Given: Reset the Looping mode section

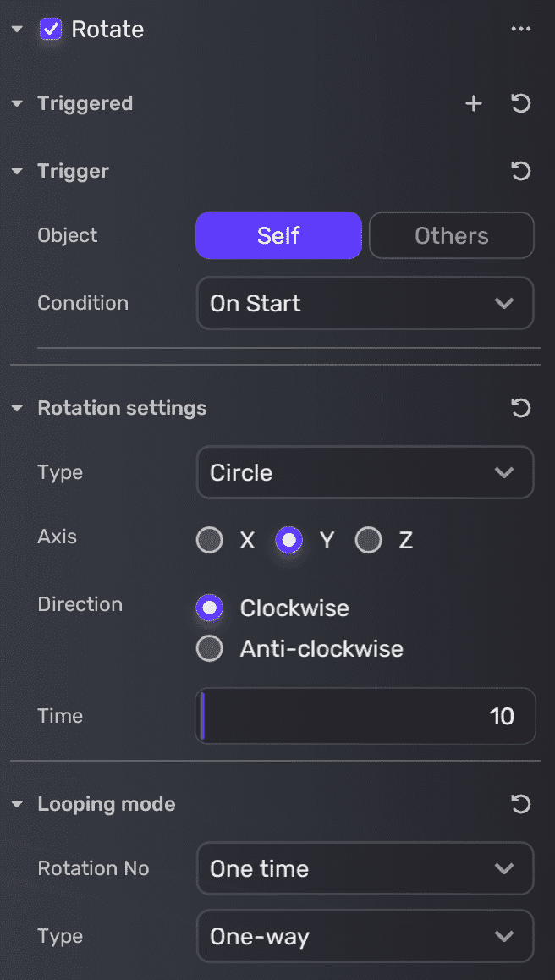Looking at the screenshot, I should (x=521, y=804).
